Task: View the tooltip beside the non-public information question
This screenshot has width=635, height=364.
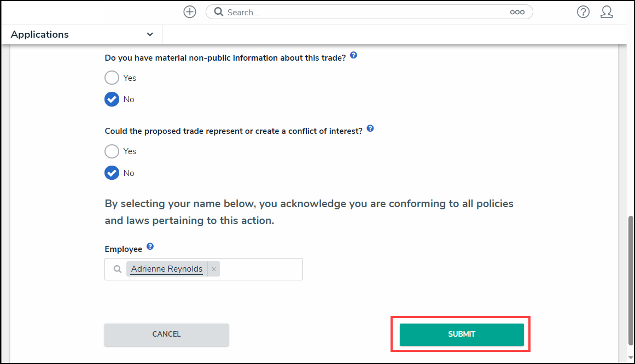Action: [353, 55]
